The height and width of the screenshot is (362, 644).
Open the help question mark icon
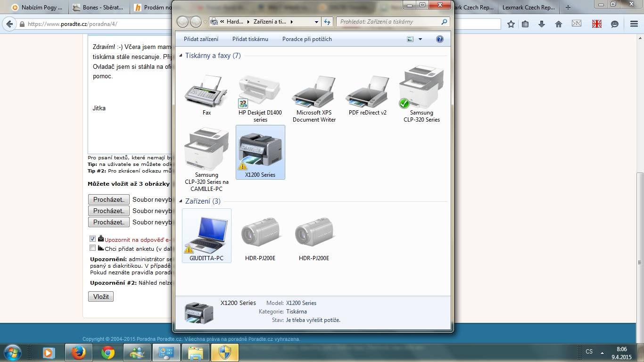pyautogui.click(x=440, y=39)
